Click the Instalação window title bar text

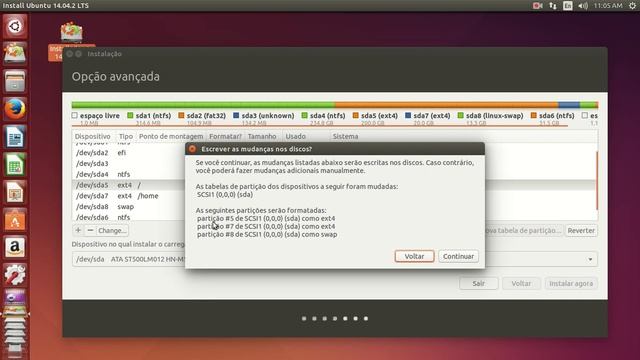(104, 54)
